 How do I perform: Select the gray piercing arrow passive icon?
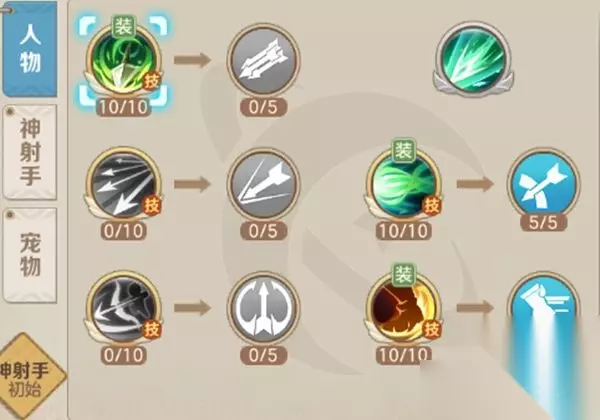(263, 184)
